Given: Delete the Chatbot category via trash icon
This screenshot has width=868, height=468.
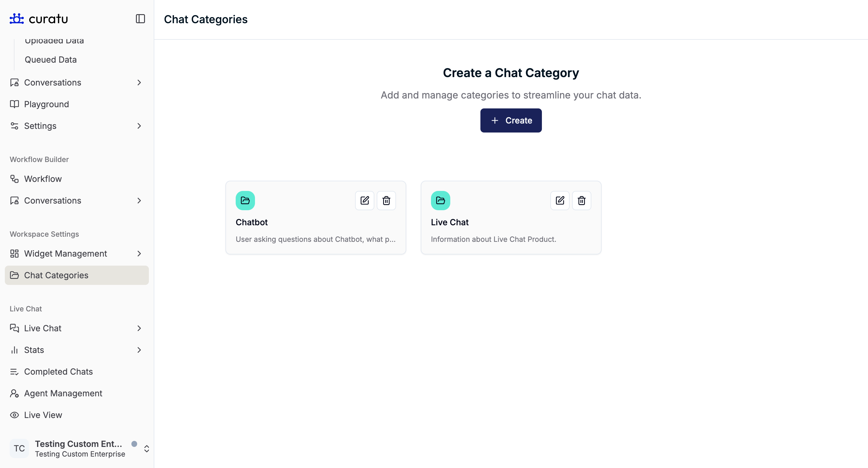Looking at the screenshot, I should coord(386,201).
